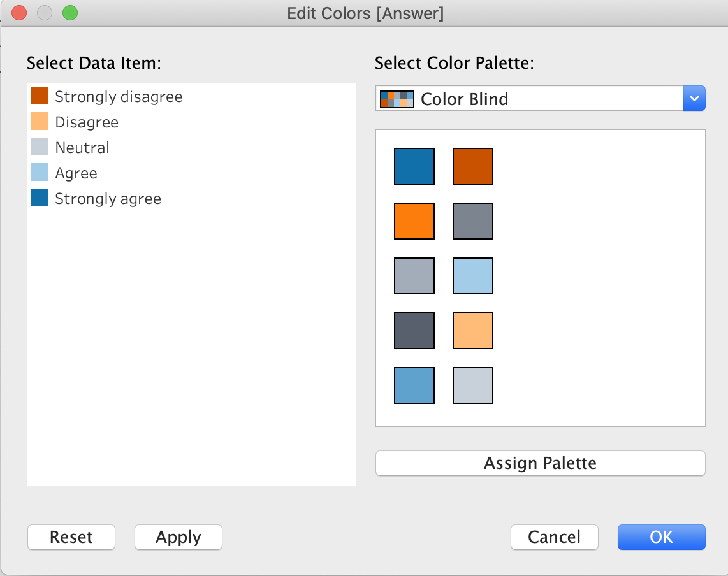Pick the pale gray swatch in bottom row
The image size is (728, 576).
pos(473,385)
